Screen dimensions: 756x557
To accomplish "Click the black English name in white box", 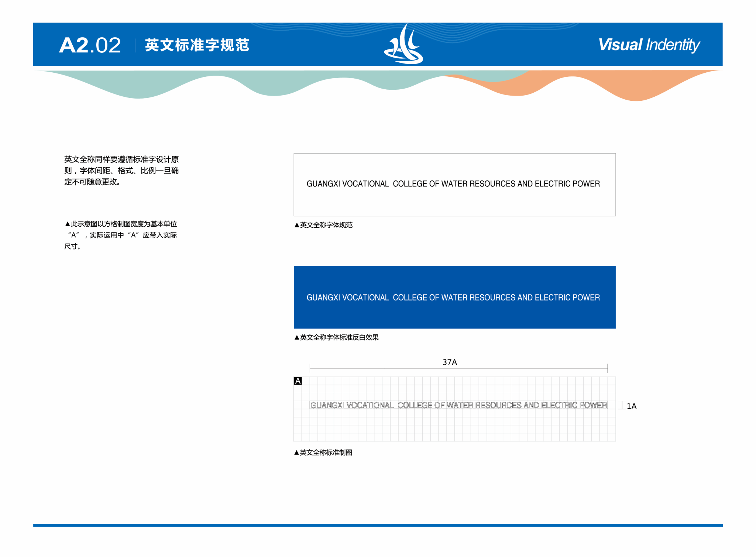I will click(453, 184).
